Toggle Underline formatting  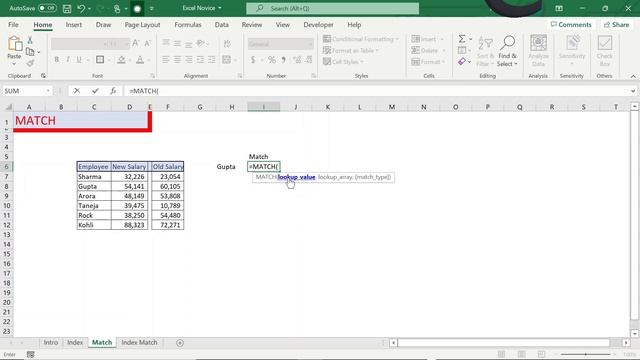[79, 60]
